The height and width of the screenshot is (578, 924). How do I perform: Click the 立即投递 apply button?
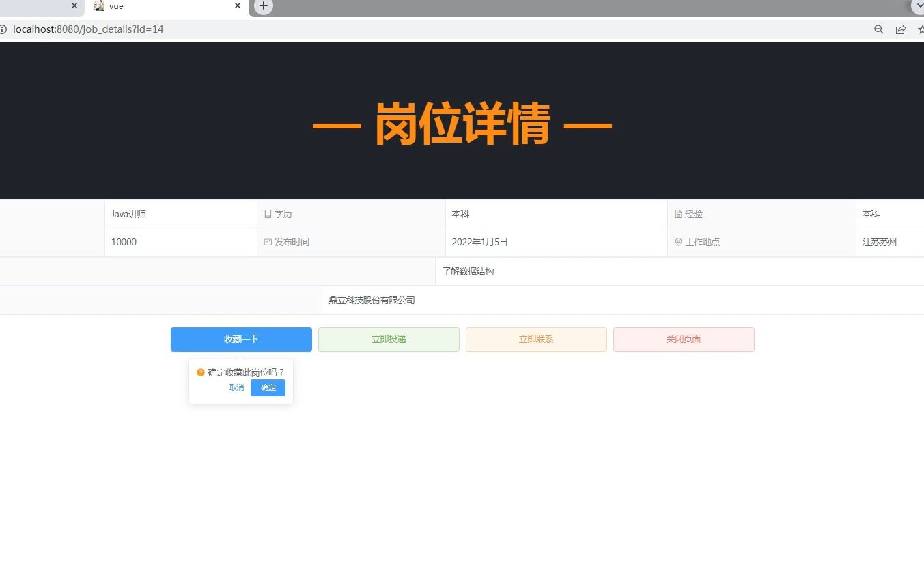point(389,340)
